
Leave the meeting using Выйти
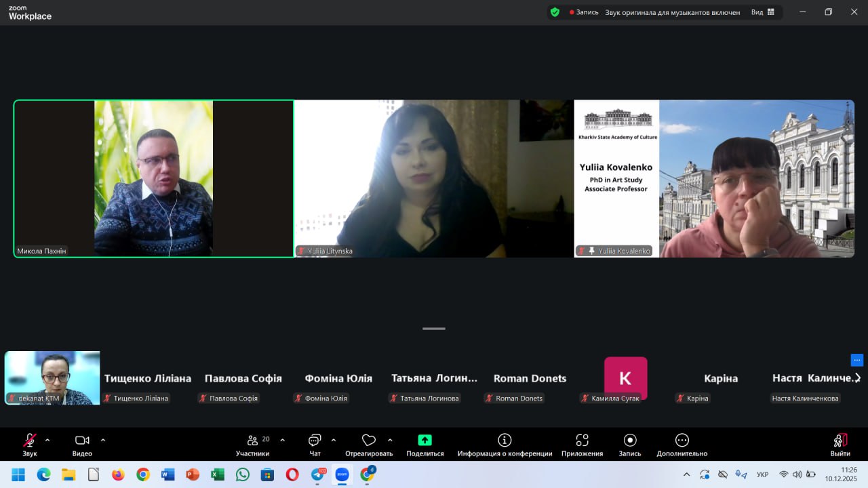pos(840,441)
